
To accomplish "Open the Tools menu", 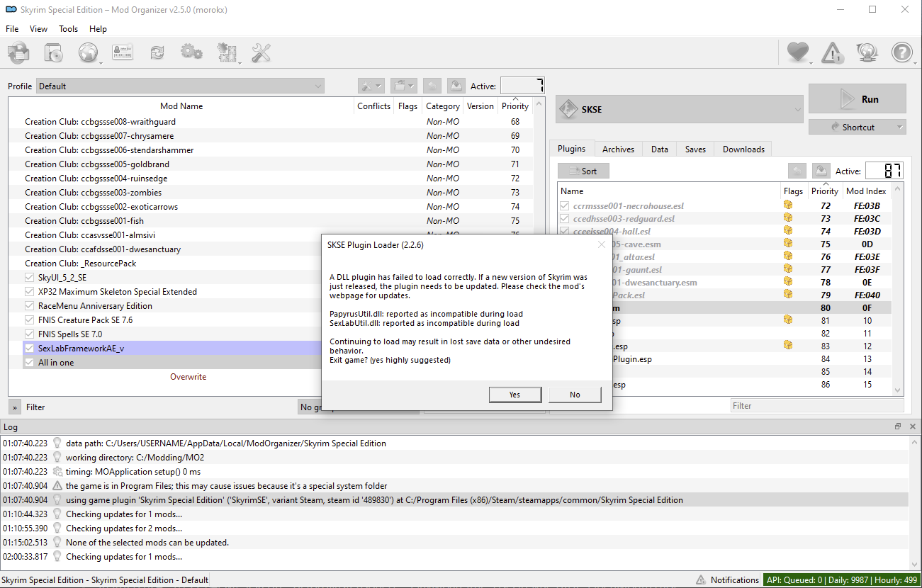I will pos(69,29).
